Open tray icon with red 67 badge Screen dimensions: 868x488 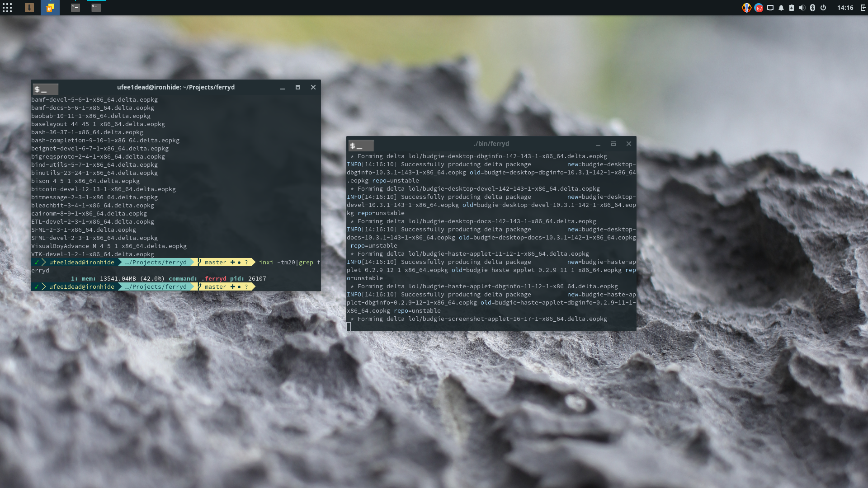point(759,8)
